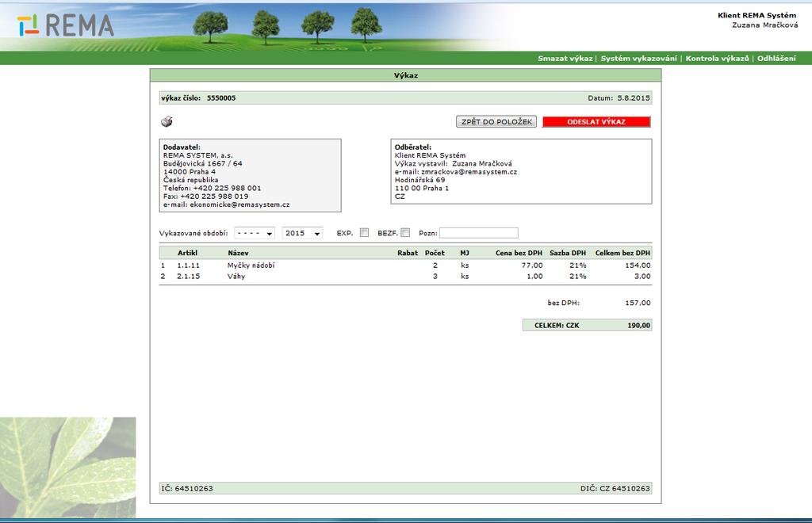Click the Cena bez DPH column header
This screenshot has width=812, height=523.
coord(519,253)
